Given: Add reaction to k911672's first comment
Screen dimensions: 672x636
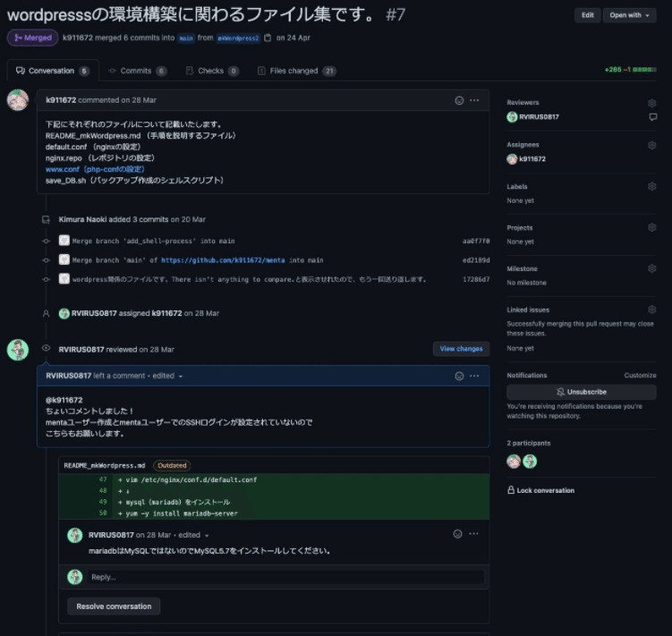Looking at the screenshot, I should tap(459, 100).
